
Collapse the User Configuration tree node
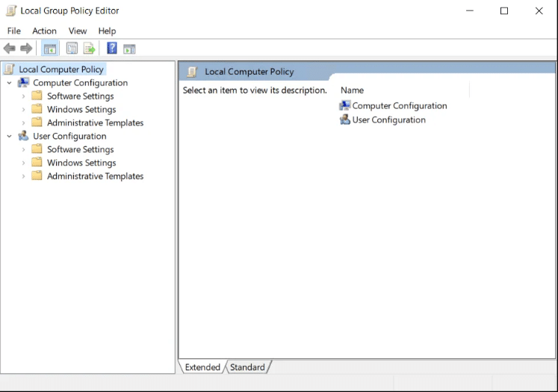[x=10, y=137]
